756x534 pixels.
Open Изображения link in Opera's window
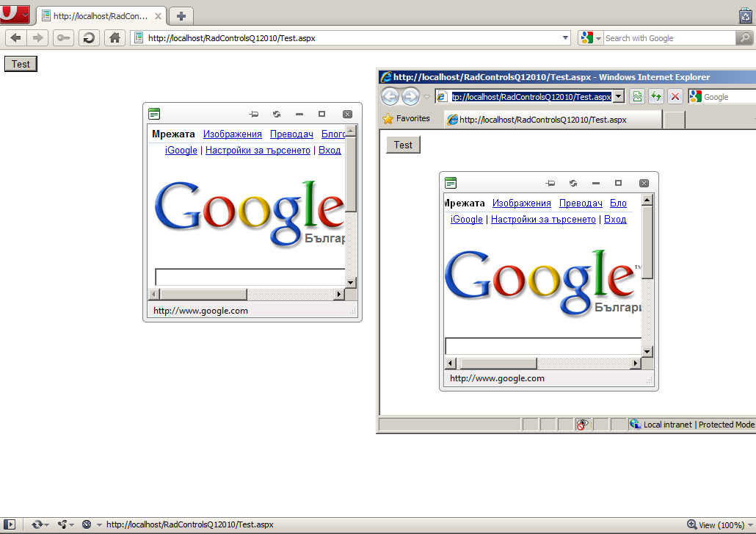coord(233,134)
